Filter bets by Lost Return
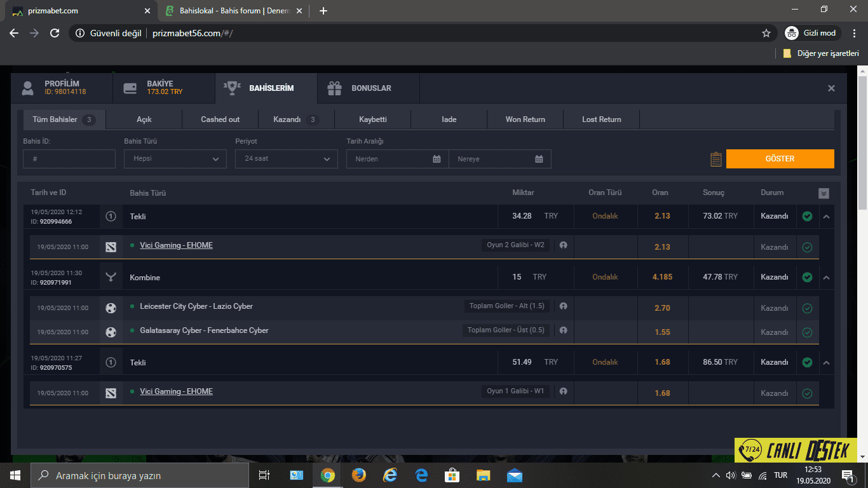Viewport: 868px width, 488px height. pyautogui.click(x=602, y=119)
